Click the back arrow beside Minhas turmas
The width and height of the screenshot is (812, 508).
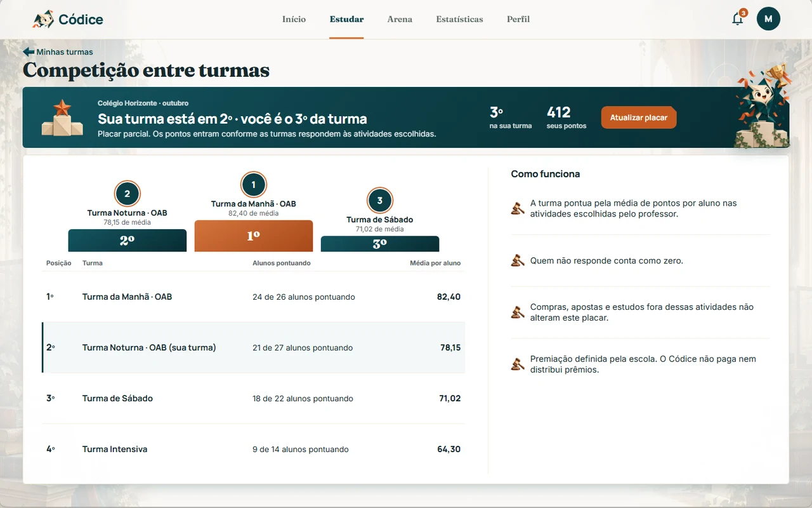pos(29,52)
